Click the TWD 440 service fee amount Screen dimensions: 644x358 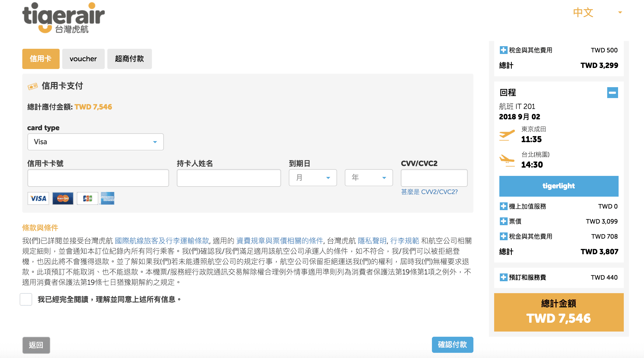(x=604, y=277)
